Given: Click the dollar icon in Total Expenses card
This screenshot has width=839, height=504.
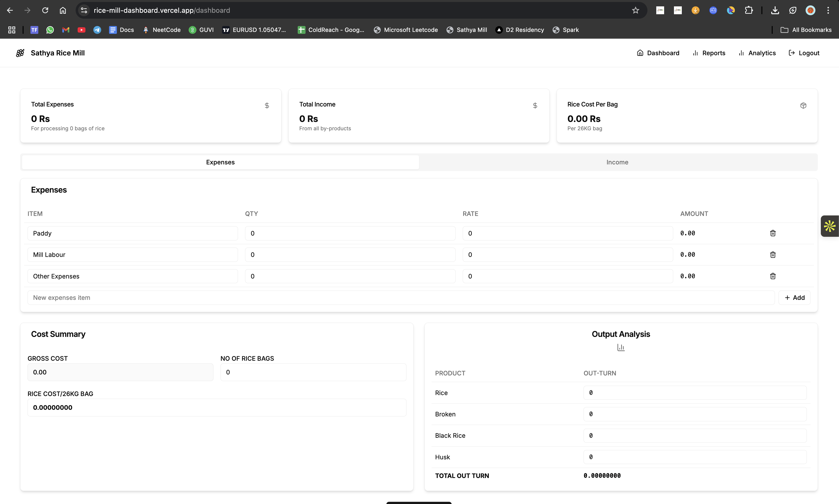Looking at the screenshot, I should pyautogui.click(x=267, y=106).
